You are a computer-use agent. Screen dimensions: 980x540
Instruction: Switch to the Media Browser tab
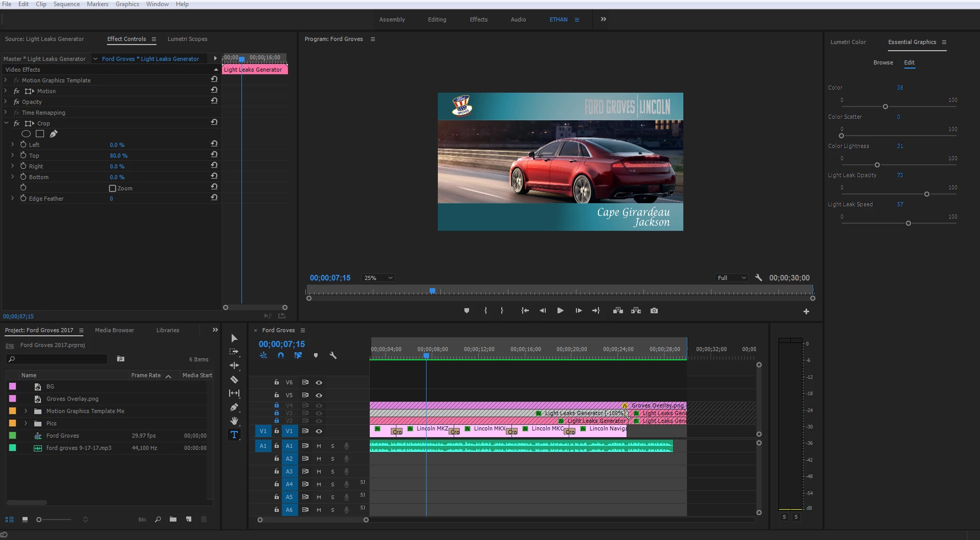click(x=115, y=330)
